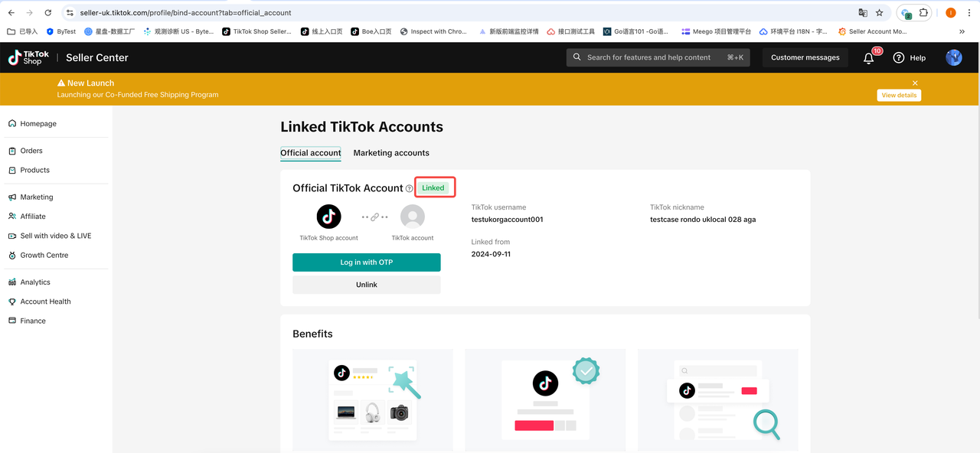
Task: Open Customer messages
Action: [805, 57]
